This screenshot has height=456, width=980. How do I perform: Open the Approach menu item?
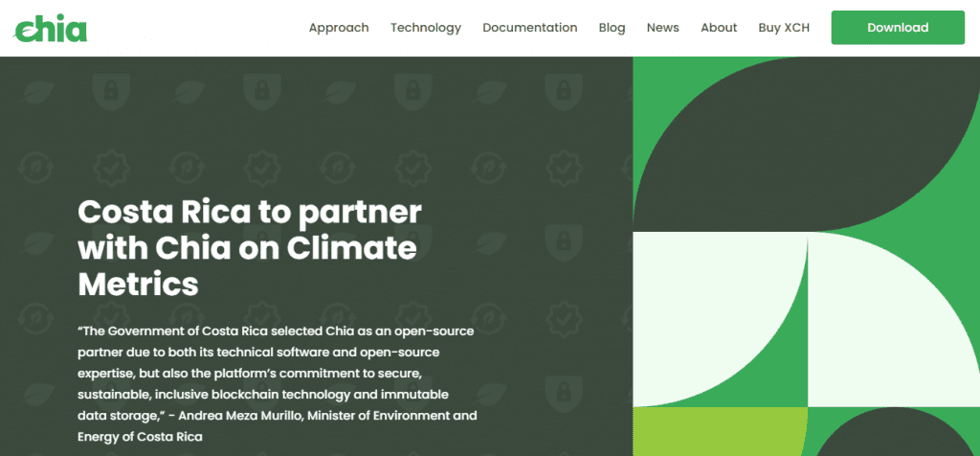[x=339, y=28]
